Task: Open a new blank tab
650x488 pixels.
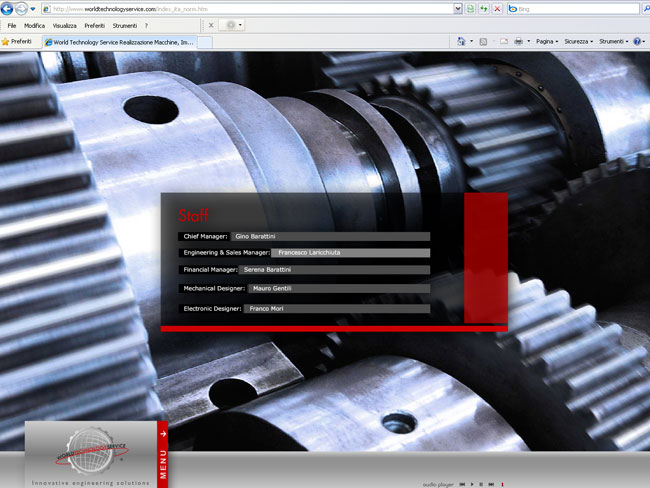Action: pos(205,42)
